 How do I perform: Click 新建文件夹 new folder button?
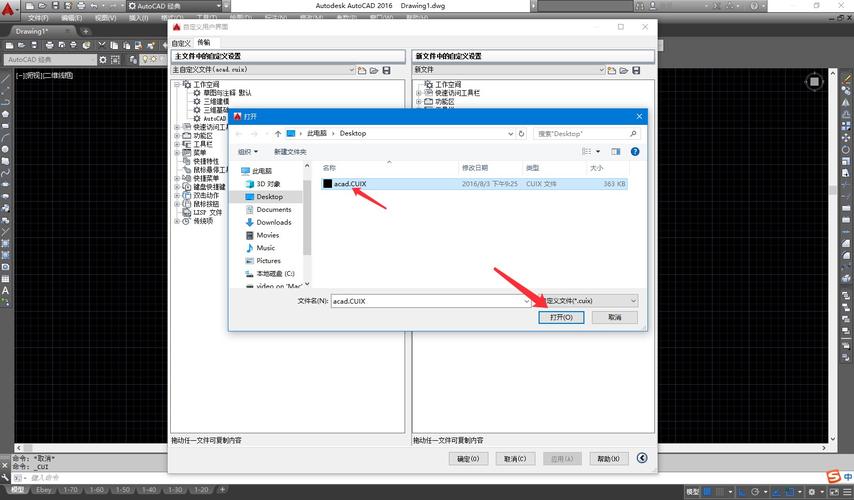coord(290,152)
